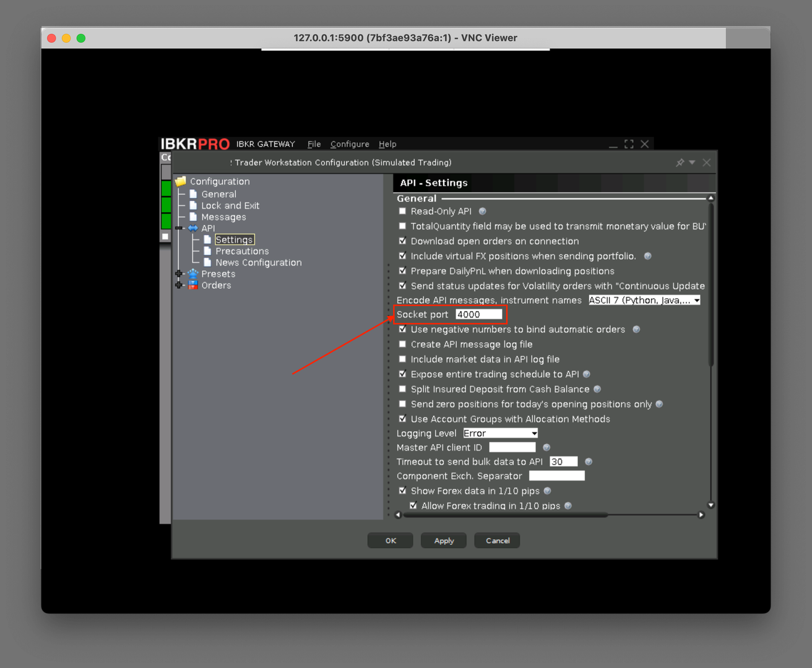Click the API double-arrow icon in tree
The height and width of the screenshot is (668, 812).
(x=193, y=228)
